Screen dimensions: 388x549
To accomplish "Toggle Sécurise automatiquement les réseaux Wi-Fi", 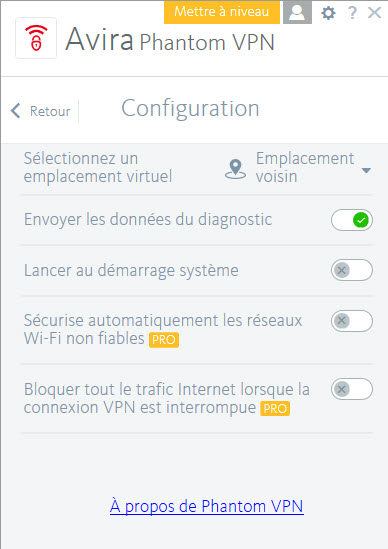I will point(352,321).
